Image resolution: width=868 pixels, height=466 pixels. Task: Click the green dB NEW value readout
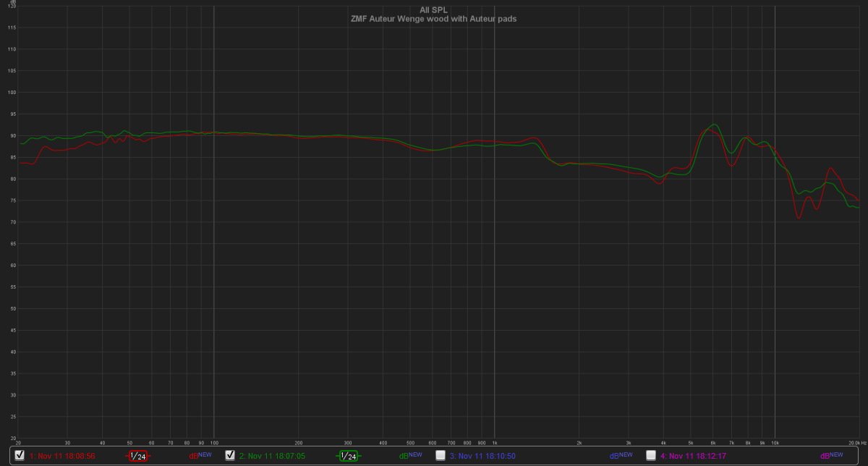pos(411,456)
